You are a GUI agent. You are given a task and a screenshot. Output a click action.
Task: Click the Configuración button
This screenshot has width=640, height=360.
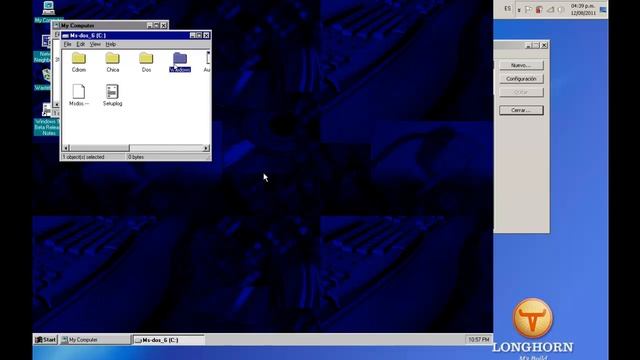pyautogui.click(x=521, y=79)
